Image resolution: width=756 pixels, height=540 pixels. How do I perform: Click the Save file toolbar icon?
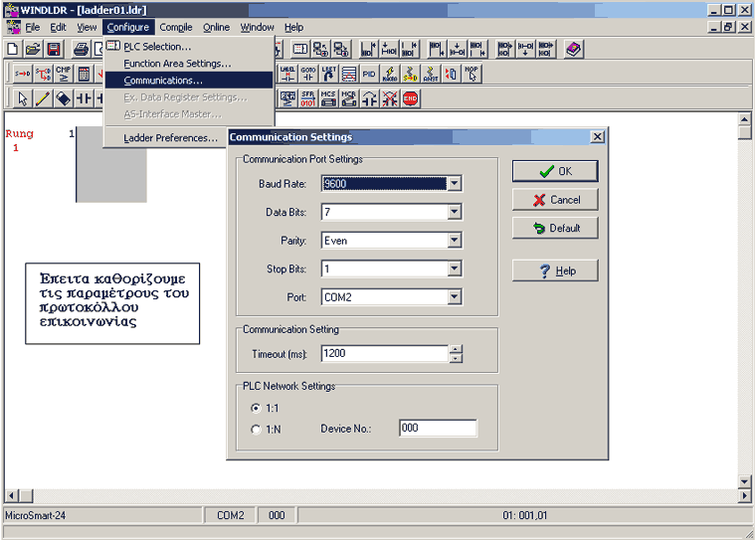54,49
